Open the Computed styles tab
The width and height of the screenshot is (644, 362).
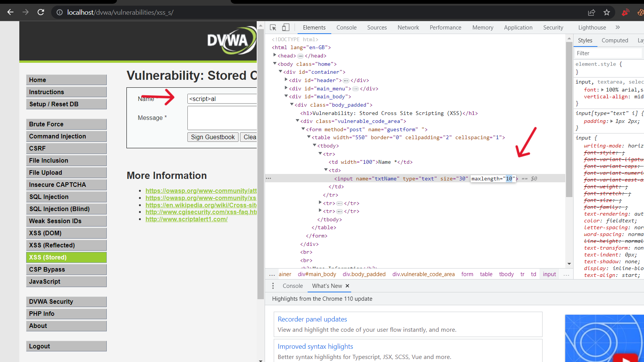click(614, 40)
